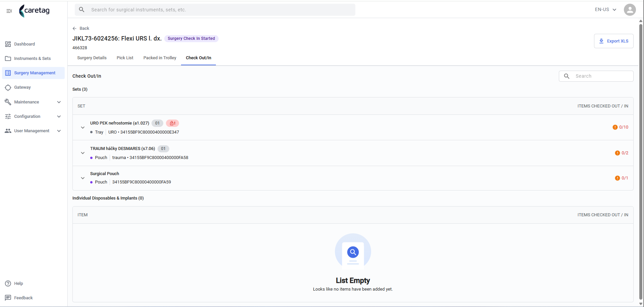Open the user account avatar
644x307 pixels.
630,10
